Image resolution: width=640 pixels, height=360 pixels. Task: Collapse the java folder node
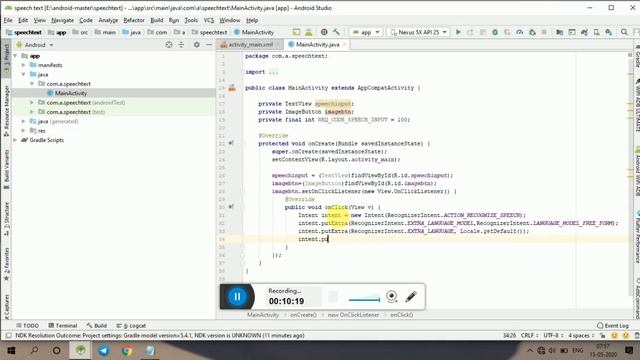pyautogui.click(x=23, y=74)
